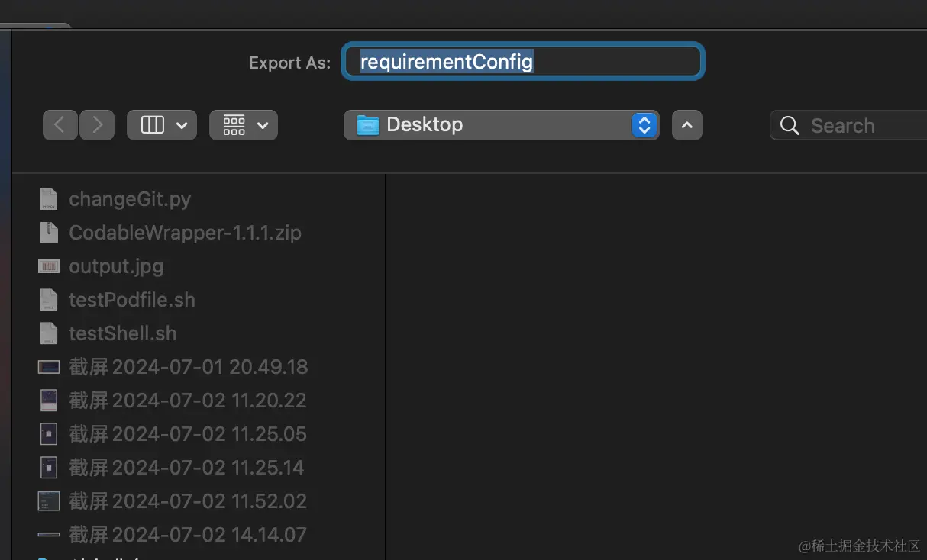Click the search magnifier icon
Screen dimensions: 927x560
point(790,126)
